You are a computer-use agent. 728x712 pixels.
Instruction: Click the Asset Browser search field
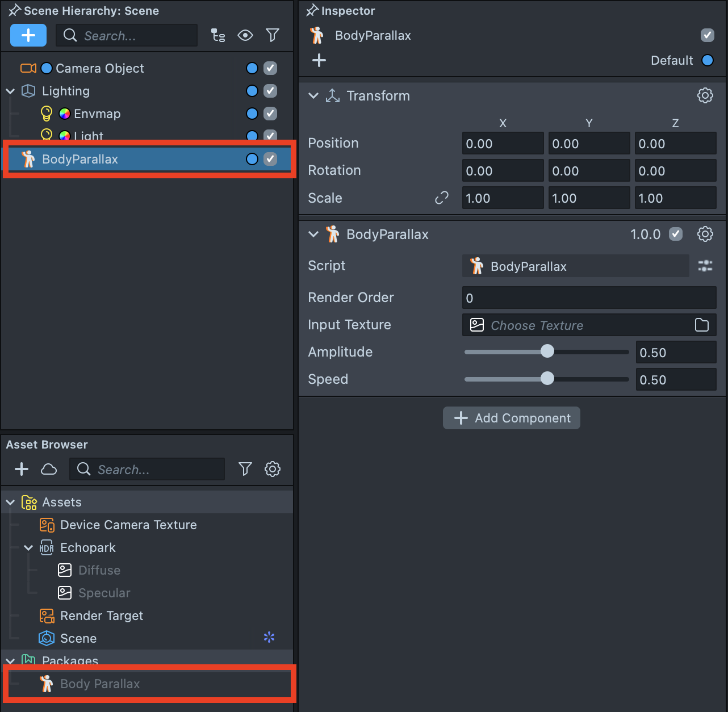click(147, 469)
